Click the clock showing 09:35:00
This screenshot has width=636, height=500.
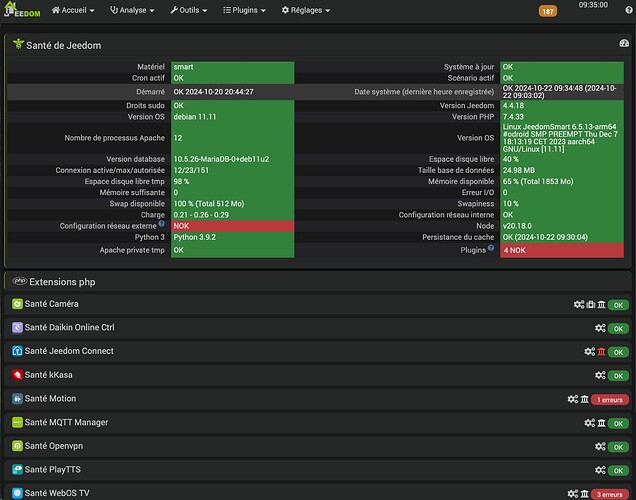point(593,5)
